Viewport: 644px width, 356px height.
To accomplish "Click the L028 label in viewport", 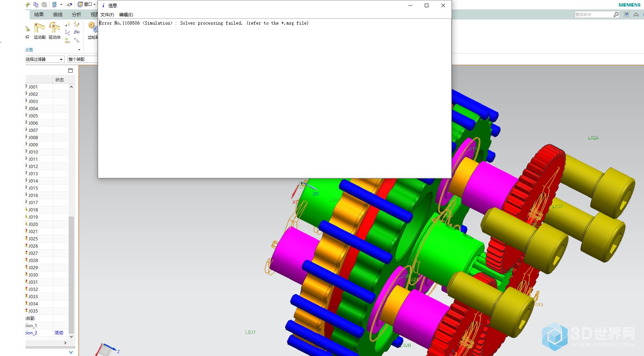I will (x=593, y=138).
